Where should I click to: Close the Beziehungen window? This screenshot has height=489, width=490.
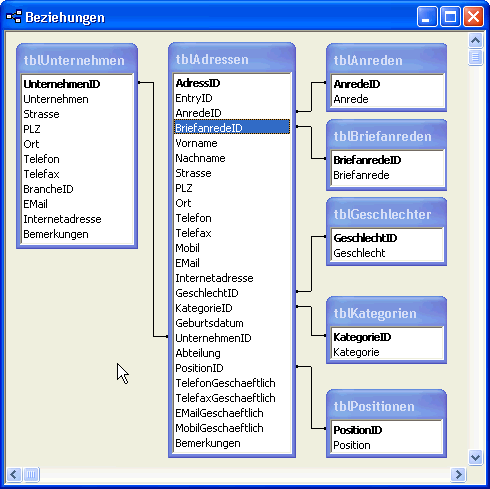[473, 17]
